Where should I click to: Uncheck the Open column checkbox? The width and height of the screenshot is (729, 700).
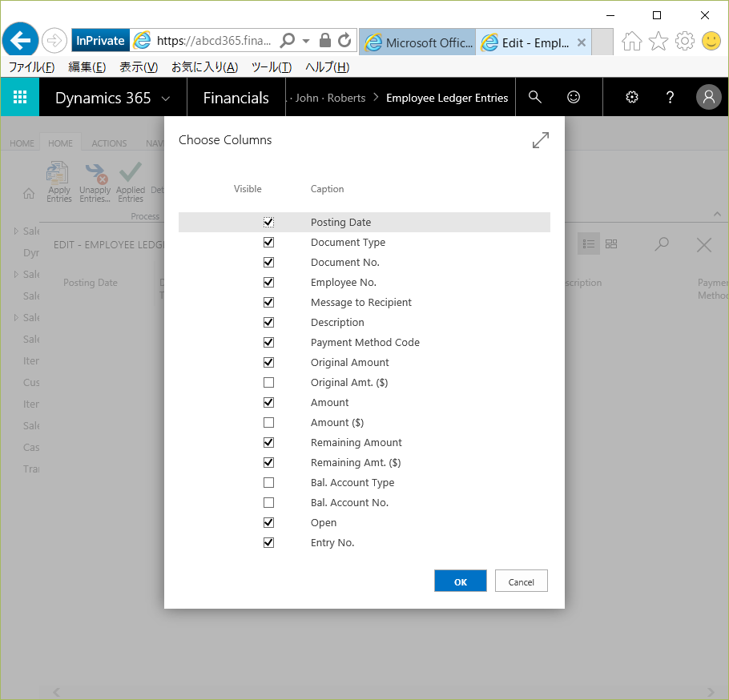pyautogui.click(x=268, y=522)
